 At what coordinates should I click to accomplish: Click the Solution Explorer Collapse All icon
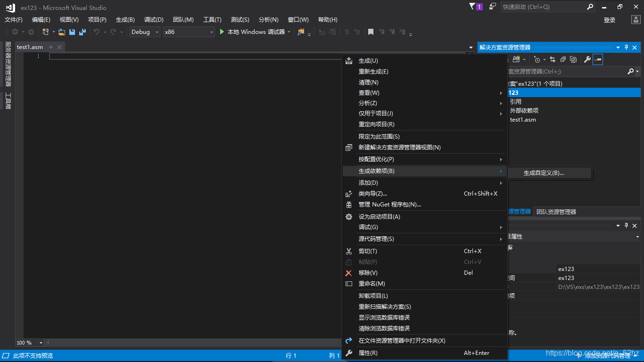point(563,59)
